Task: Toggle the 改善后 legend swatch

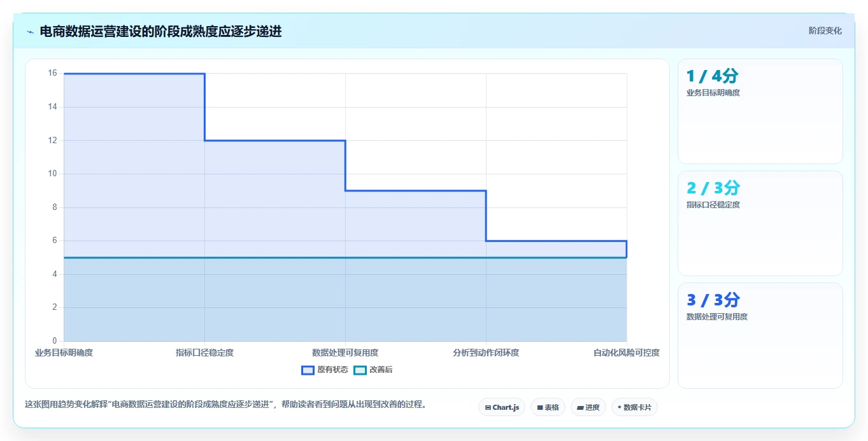Action: click(360, 370)
